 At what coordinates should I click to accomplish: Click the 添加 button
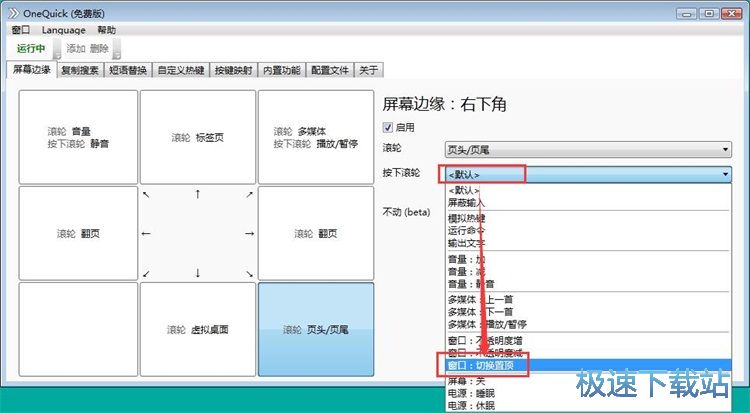(76, 48)
